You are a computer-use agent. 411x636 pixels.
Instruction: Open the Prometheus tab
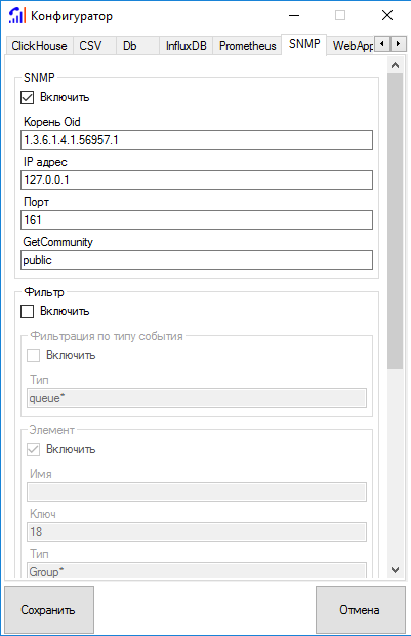coord(247,46)
